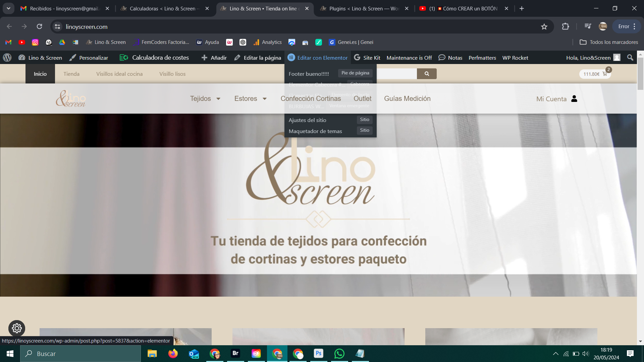Viewport: 644px width, 362px height.
Task: Click the Windows Buscar search box
Action: pyautogui.click(x=80, y=354)
